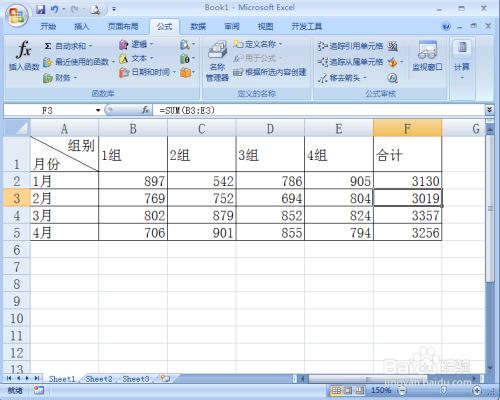Open the Developer (开发工具) tab

[x=307, y=26]
